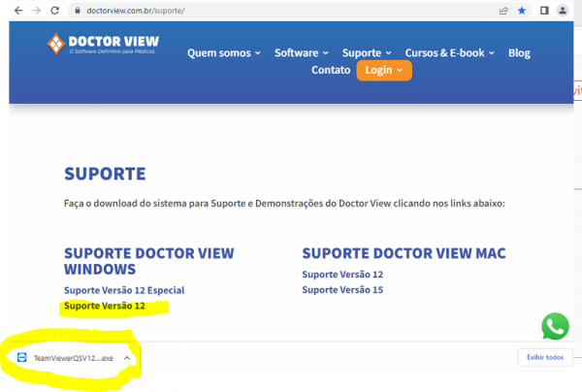This screenshot has width=582, height=392.
Task: Go to the Contato menu item
Action: 331,71
